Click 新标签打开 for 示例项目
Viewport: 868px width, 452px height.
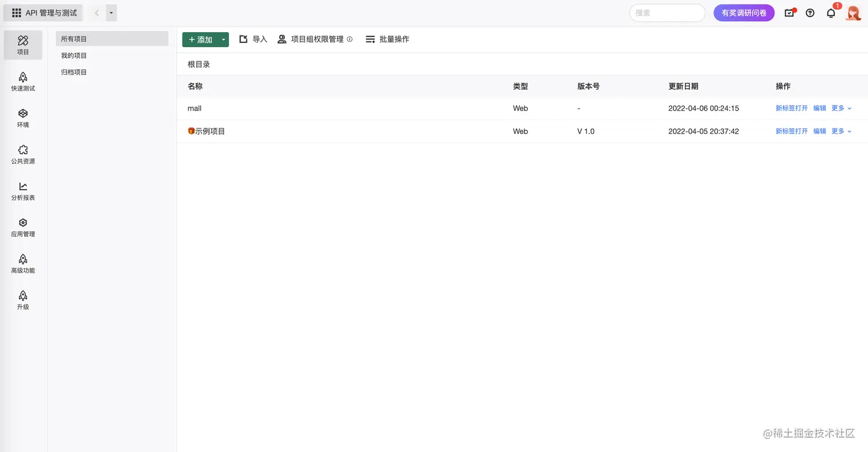click(792, 131)
